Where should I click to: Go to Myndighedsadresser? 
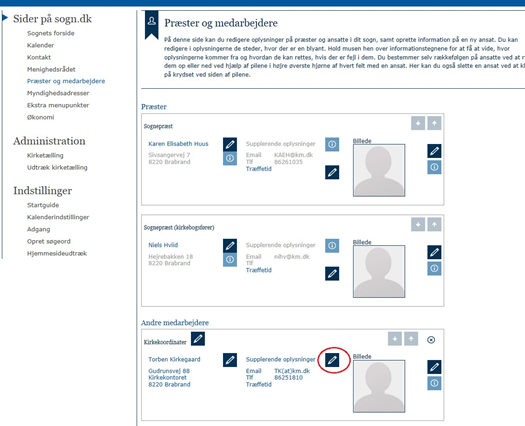(58, 93)
